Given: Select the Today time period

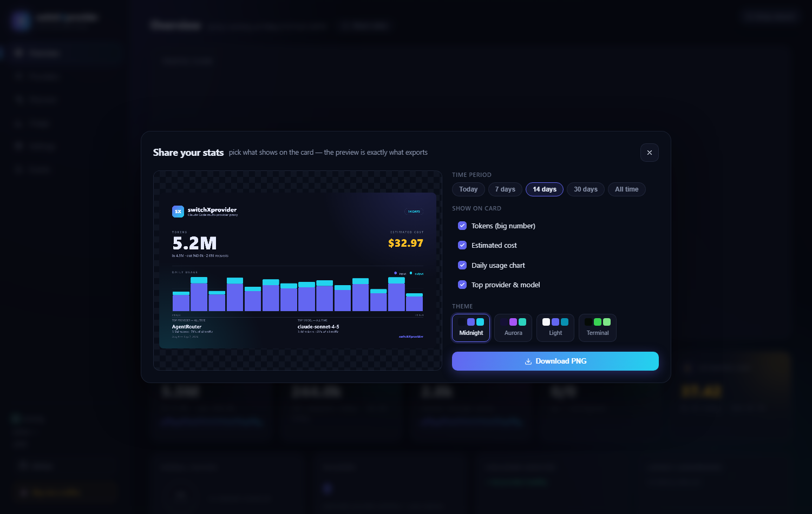Looking at the screenshot, I should (468, 189).
